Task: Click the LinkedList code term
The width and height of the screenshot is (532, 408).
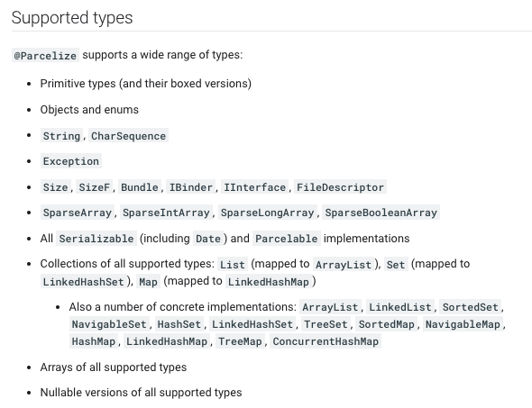Action: coord(400,307)
